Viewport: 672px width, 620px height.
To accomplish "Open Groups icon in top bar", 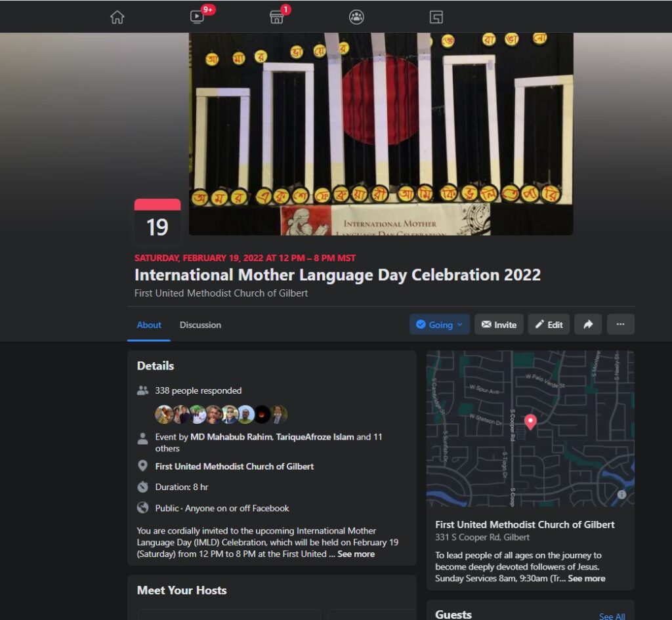I will pos(356,17).
